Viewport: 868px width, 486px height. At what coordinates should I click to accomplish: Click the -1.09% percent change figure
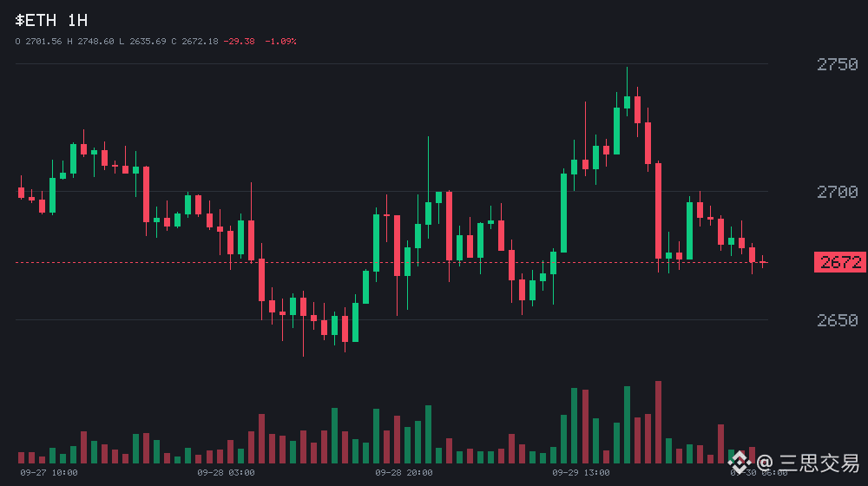coord(280,42)
